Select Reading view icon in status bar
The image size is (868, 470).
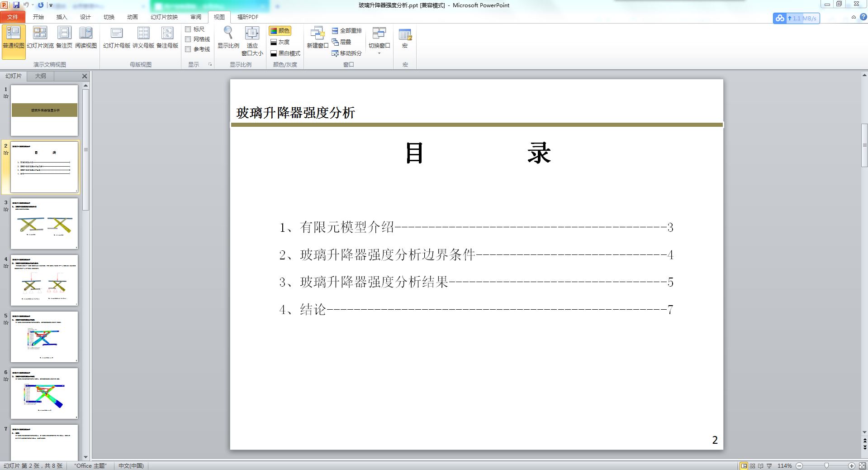(x=761, y=465)
